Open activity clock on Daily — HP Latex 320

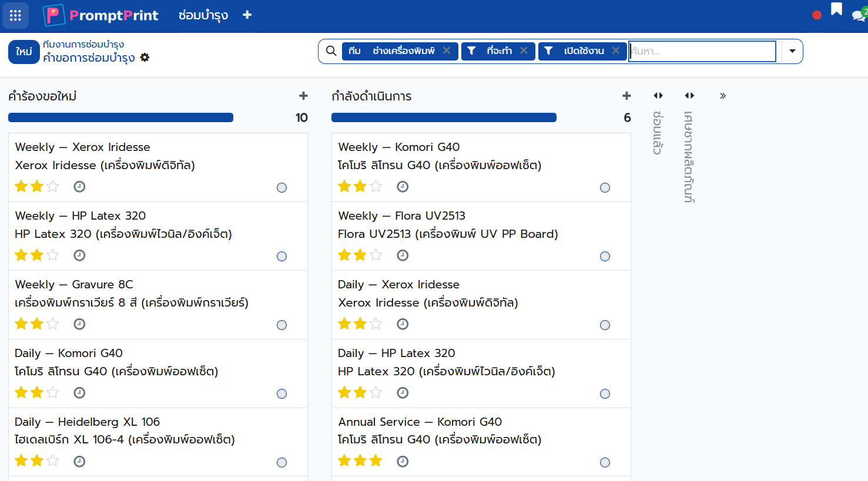(403, 393)
